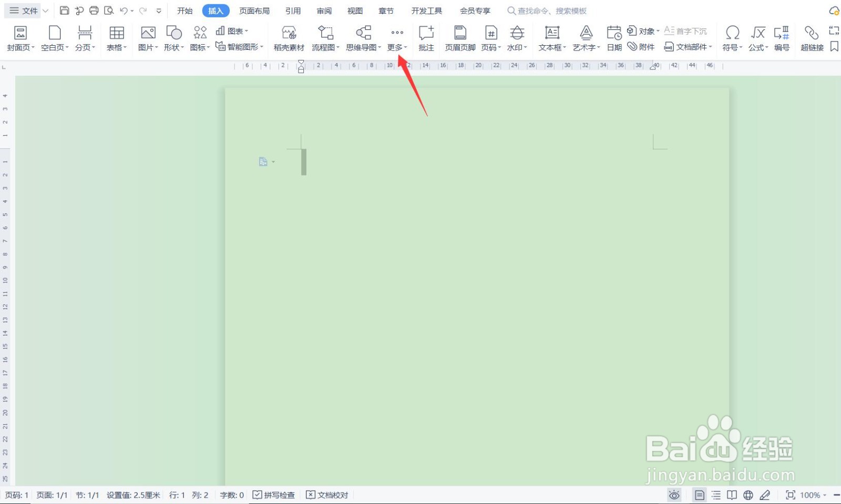This screenshot has width=841, height=504.
Task: Insert a blank page (空白页)
Action: [55, 38]
